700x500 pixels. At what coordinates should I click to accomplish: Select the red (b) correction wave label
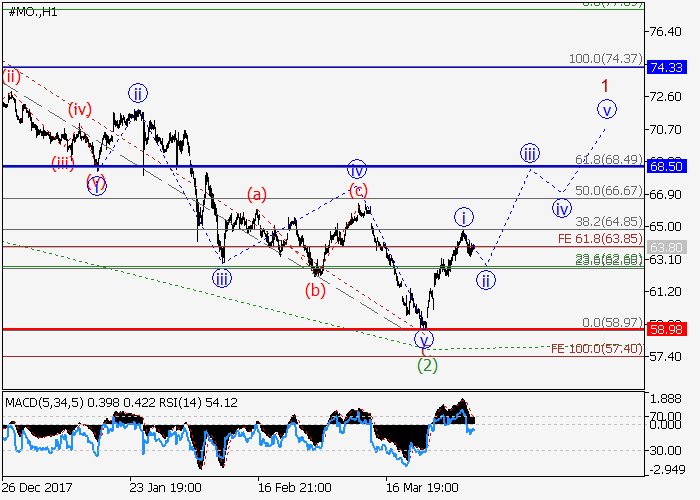(x=315, y=291)
